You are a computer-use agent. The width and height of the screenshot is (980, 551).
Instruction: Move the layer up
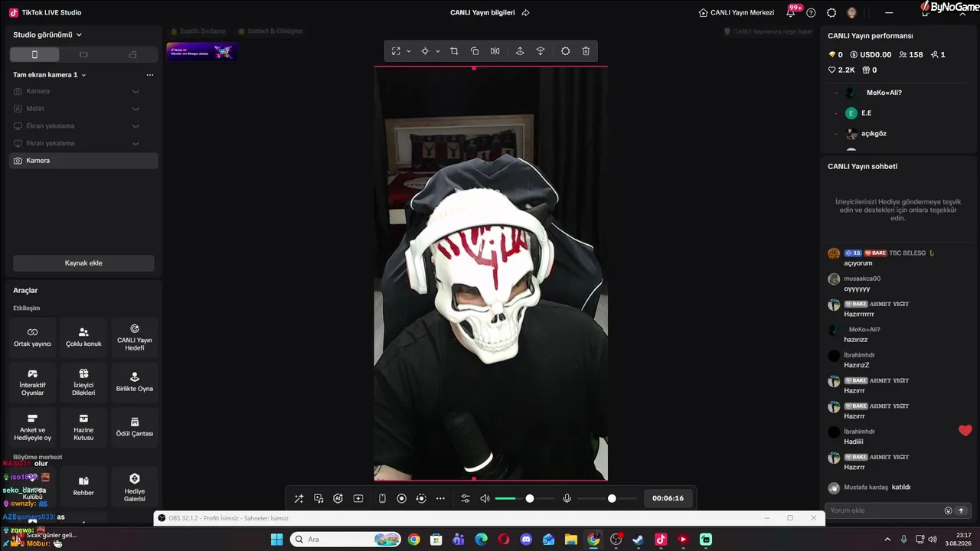[520, 51]
